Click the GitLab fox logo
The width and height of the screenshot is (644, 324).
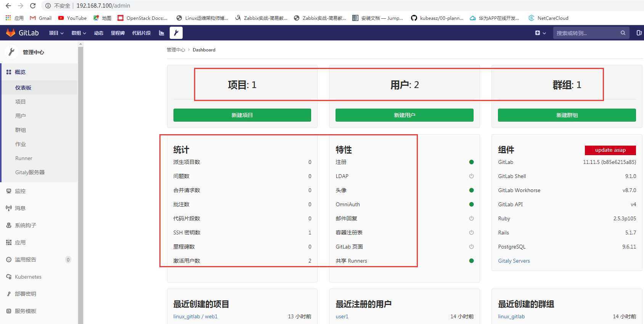coord(11,33)
